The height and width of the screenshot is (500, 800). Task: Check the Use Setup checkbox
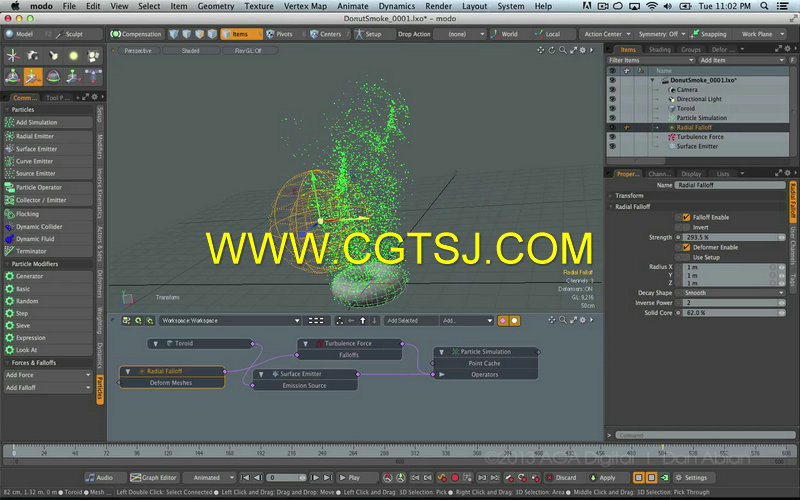(683, 257)
